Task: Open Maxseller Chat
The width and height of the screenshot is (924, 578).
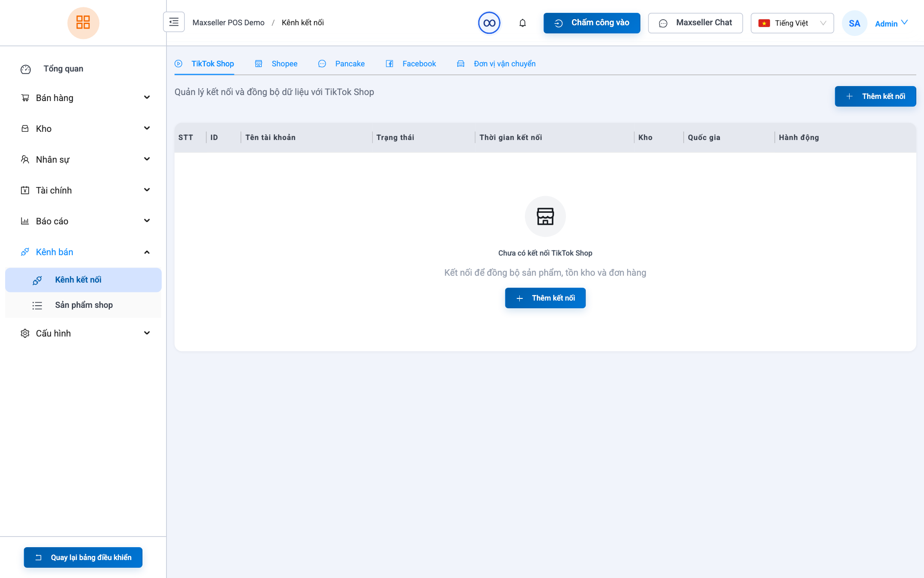Action: tap(696, 23)
